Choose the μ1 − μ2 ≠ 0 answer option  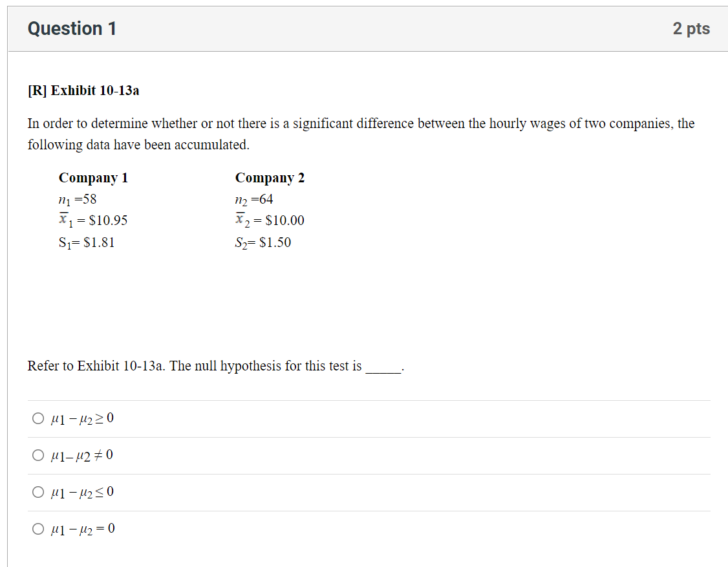[38, 455]
